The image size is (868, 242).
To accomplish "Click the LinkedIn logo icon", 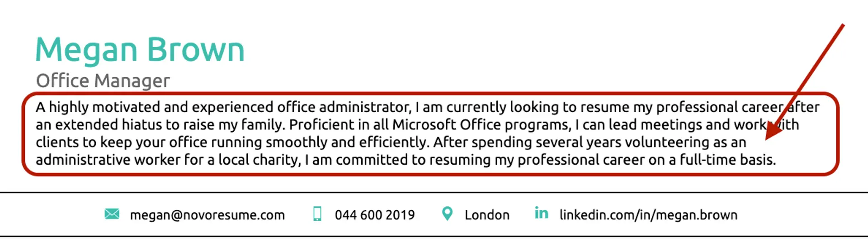I will 541,213.
